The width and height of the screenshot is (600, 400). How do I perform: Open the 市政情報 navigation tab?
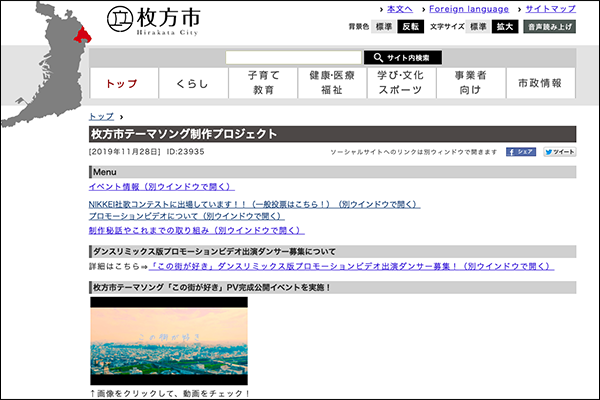point(540,83)
